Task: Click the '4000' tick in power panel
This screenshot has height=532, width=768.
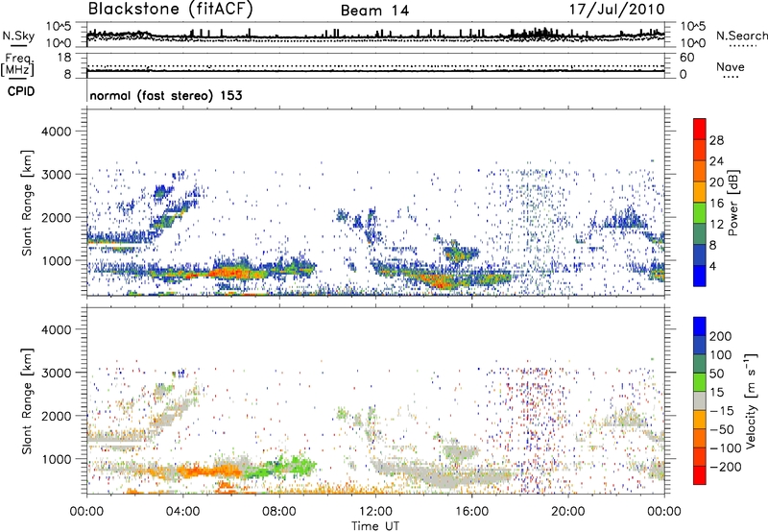Action: tap(56, 132)
